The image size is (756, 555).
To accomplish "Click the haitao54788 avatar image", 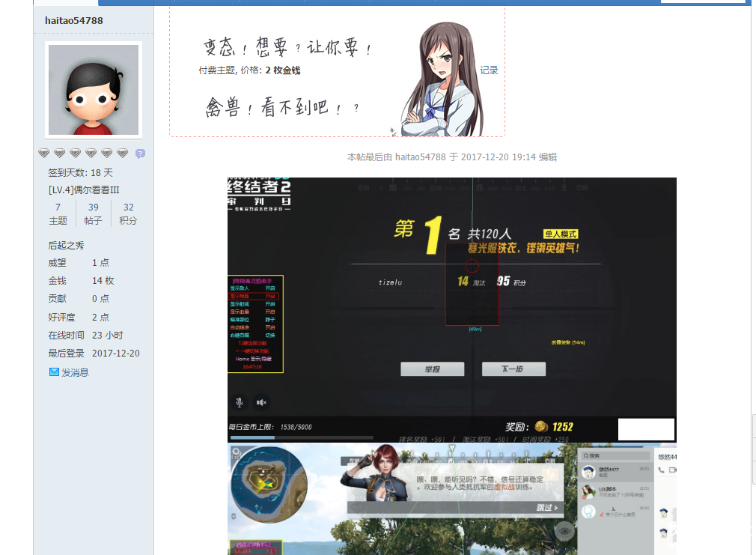I will [94, 90].
